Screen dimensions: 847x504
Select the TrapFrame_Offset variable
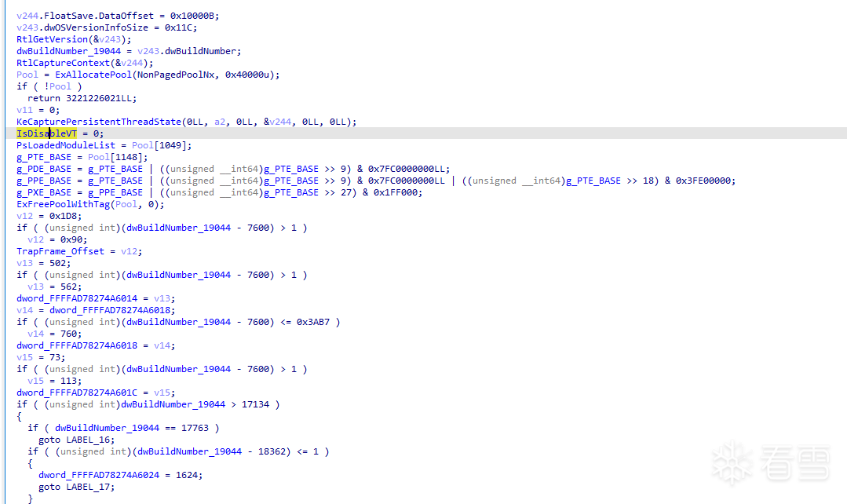click(60, 251)
